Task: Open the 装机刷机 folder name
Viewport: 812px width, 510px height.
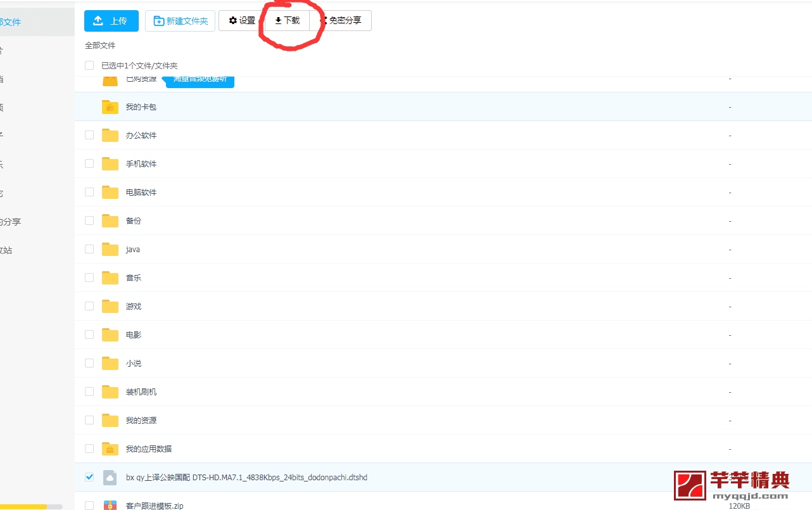Action: tap(141, 392)
